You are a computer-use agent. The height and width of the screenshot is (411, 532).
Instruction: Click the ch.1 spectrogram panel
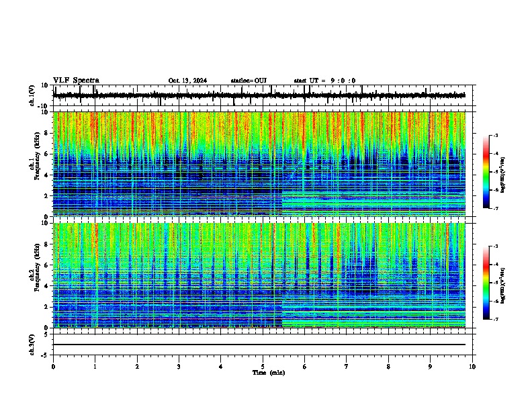tap(259, 164)
